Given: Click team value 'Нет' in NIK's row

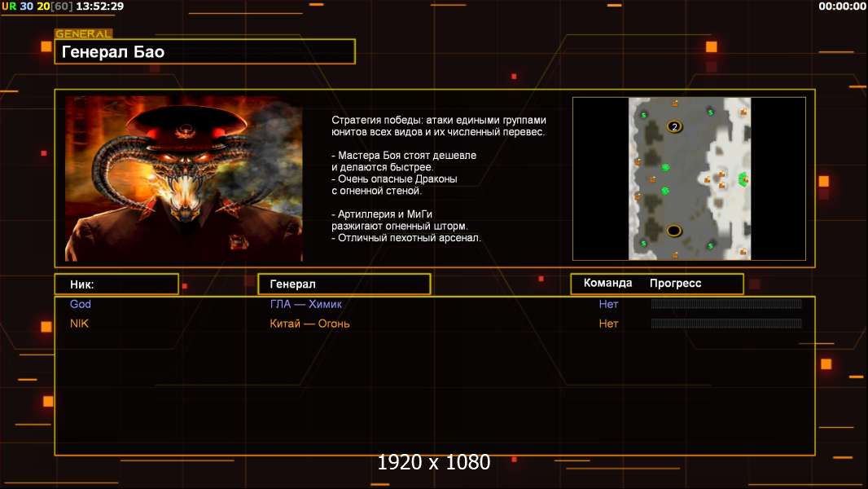Looking at the screenshot, I should (608, 324).
